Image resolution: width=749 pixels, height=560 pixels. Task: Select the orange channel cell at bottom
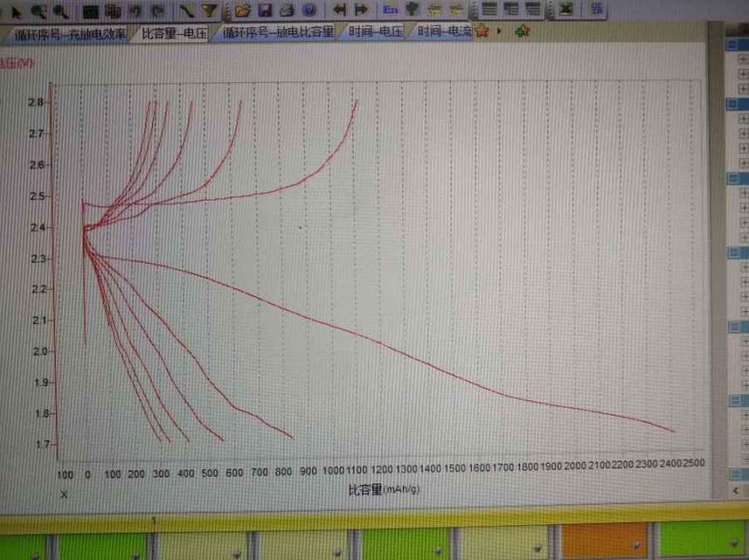coord(604,541)
